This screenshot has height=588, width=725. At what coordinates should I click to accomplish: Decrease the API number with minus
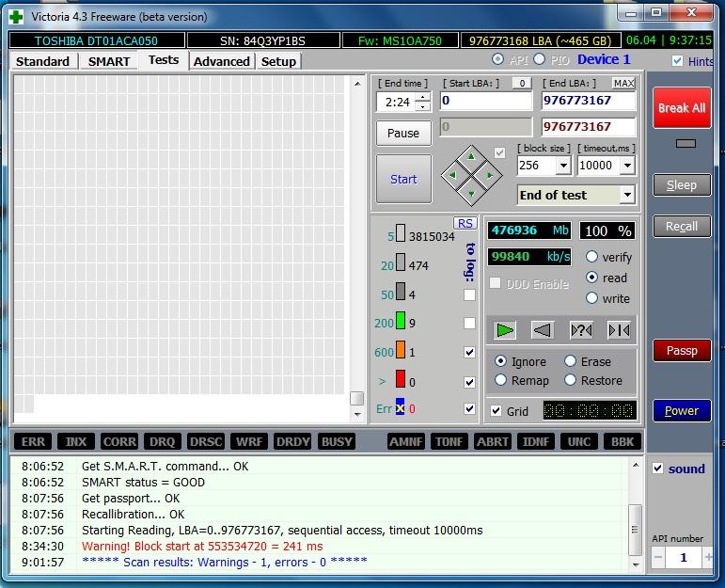pyautogui.click(x=658, y=557)
